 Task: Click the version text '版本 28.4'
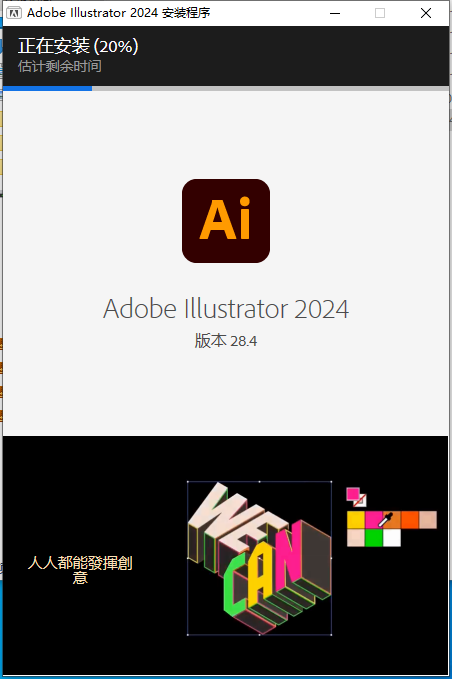coord(226,341)
